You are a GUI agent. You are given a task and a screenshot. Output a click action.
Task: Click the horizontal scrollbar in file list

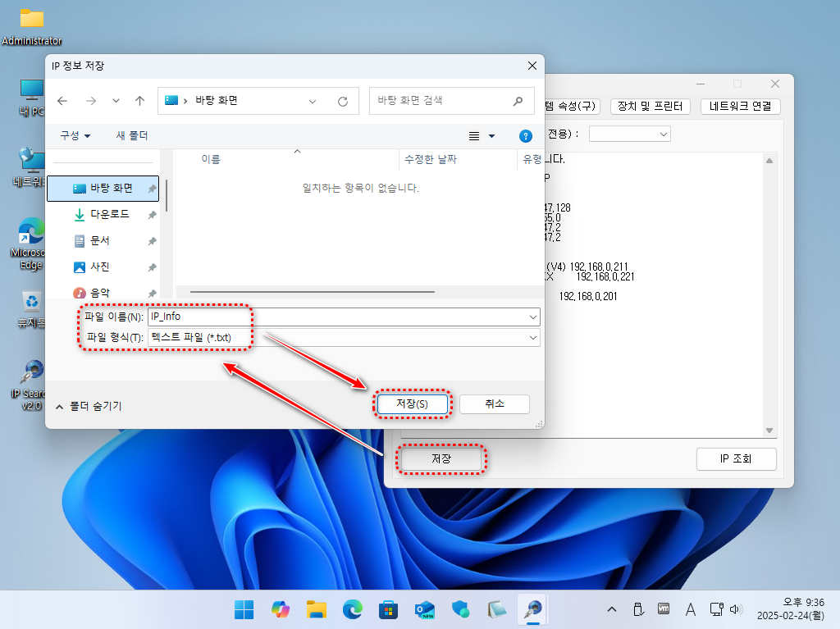click(x=313, y=292)
